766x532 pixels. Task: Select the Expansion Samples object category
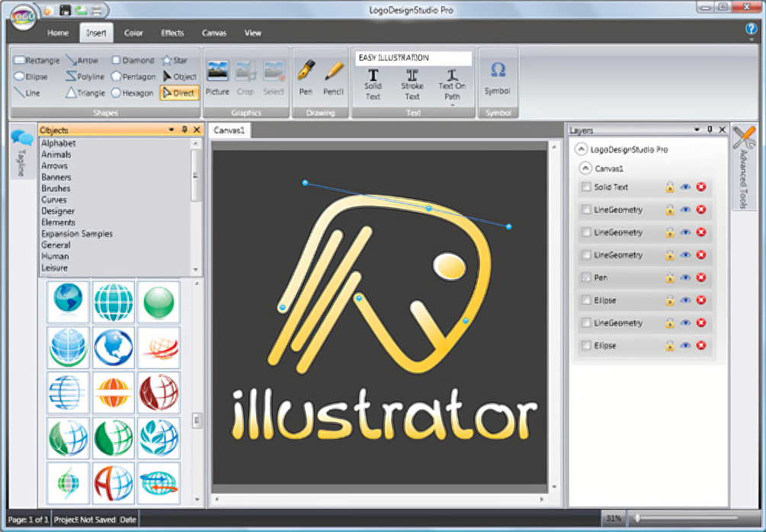(77, 233)
